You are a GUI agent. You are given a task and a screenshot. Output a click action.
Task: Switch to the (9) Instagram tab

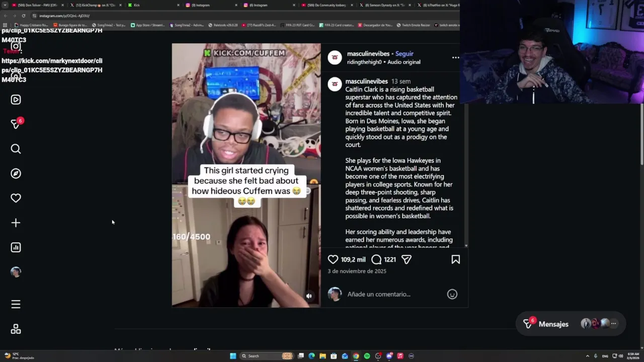tap(211, 5)
